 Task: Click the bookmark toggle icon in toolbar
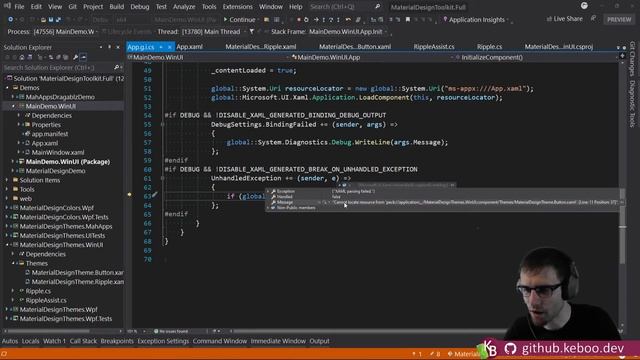pos(407,20)
